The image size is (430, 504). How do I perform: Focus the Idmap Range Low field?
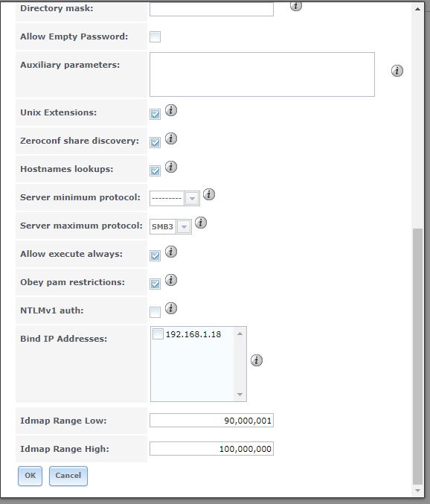point(211,421)
